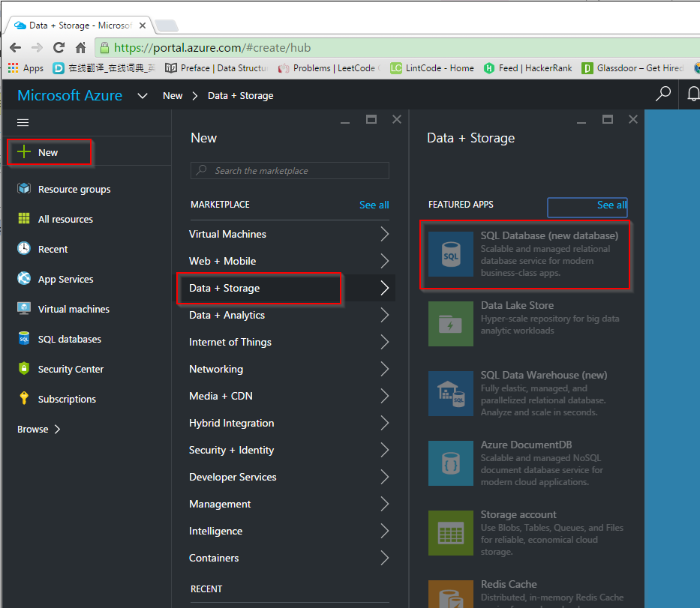Click All resources grid icon
Screen dimensions: 700x608
click(24, 219)
